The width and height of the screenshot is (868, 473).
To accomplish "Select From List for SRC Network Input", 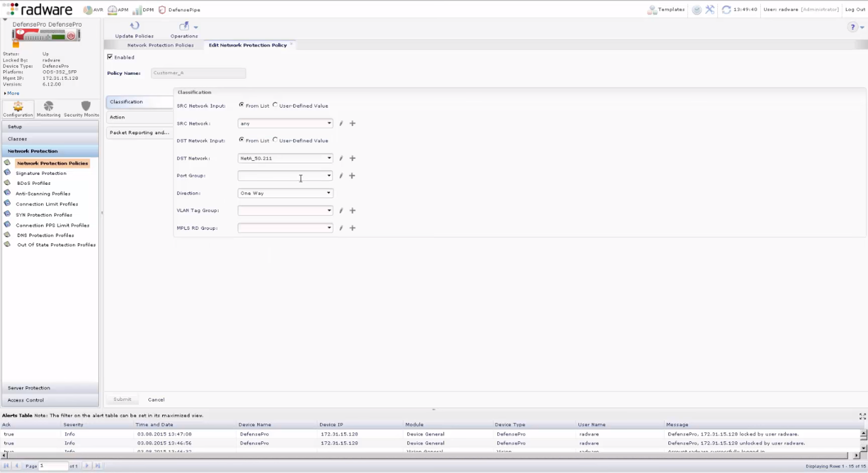I will click(x=241, y=105).
